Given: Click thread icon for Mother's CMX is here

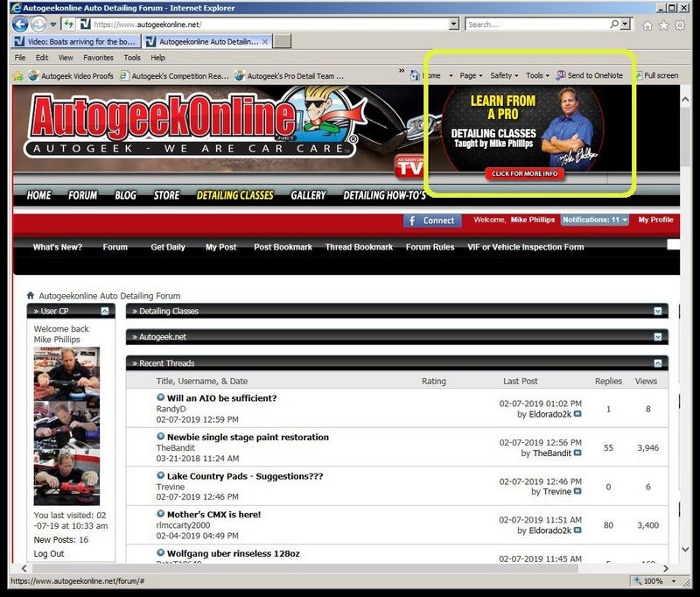Looking at the screenshot, I should tap(161, 514).
